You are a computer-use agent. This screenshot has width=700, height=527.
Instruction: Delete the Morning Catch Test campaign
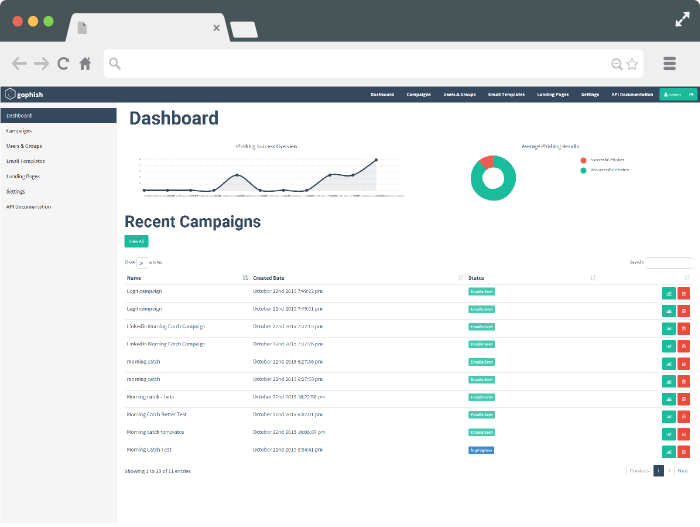coord(683,452)
